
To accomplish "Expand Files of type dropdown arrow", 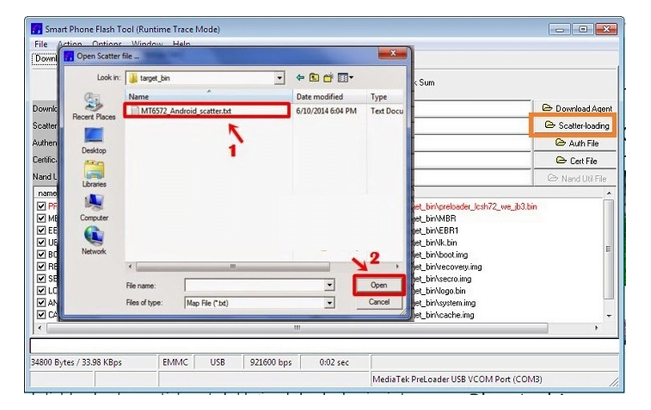I will pos(329,303).
